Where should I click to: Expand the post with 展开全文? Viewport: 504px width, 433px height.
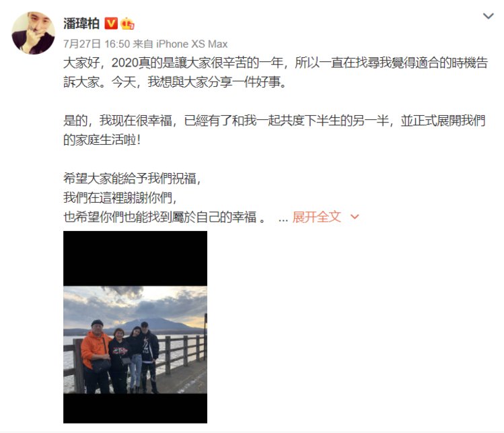pyautogui.click(x=316, y=217)
